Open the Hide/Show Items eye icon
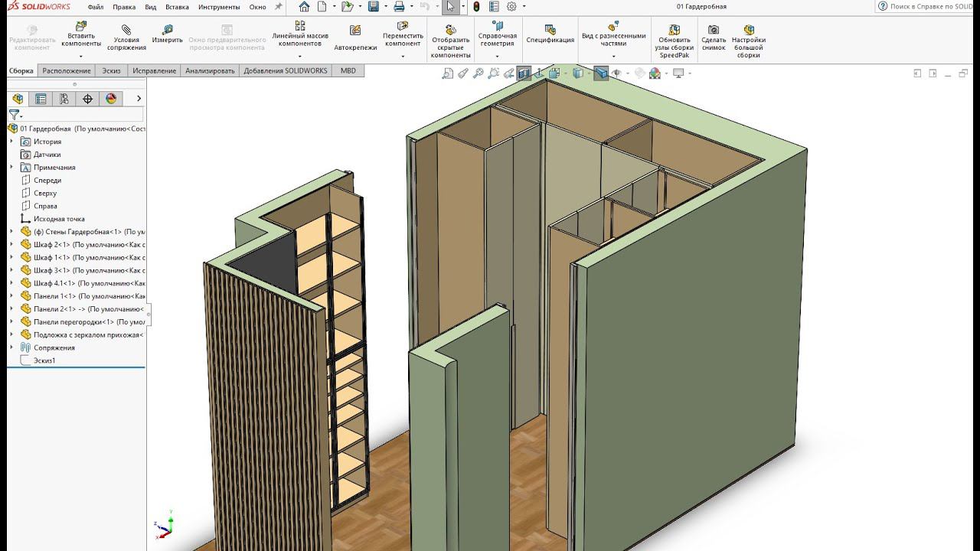This screenshot has height=551, width=980. 616,73
